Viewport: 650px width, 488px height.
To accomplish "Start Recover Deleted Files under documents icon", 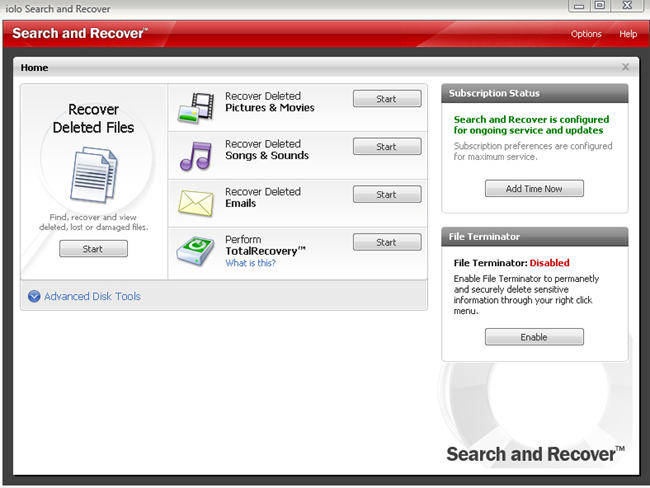I will click(93, 249).
